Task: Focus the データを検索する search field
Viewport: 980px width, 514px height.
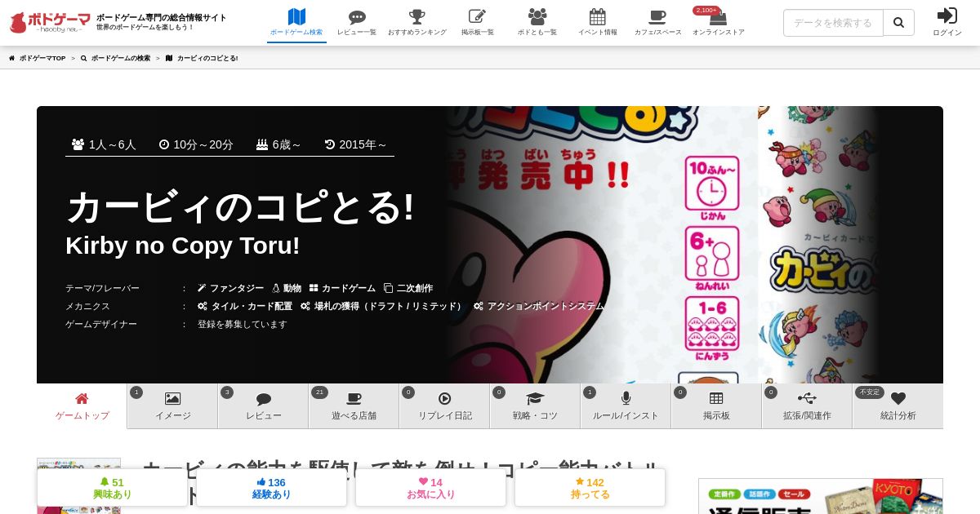Action: (833, 23)
